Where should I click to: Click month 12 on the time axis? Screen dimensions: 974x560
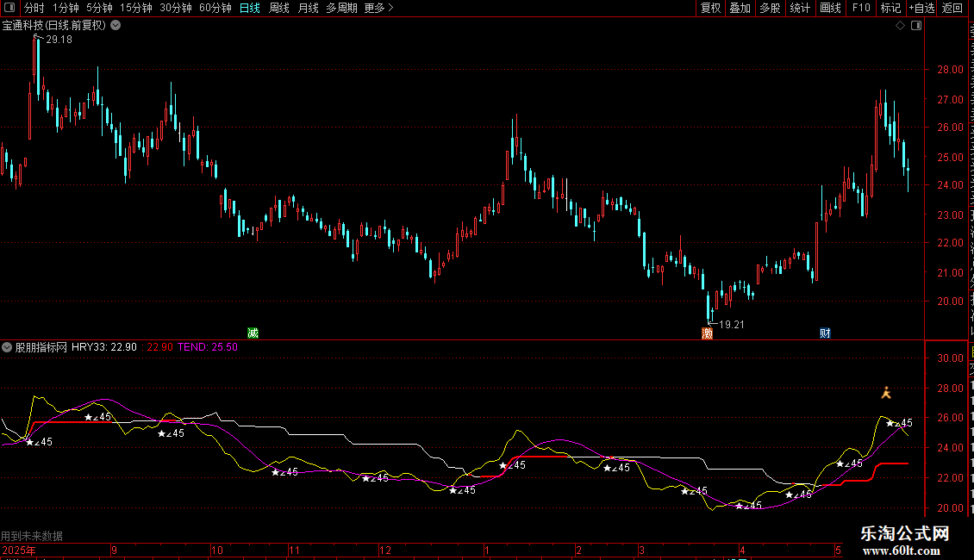click(x=385, y=550)
